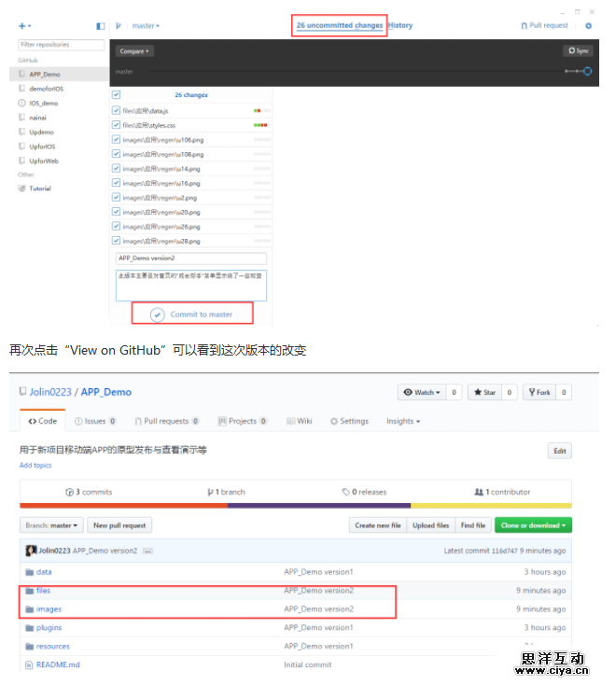Screen dimensions: 616x685
Task: Uncheck the u26.png file checkbox
Action: click(117, 226)
